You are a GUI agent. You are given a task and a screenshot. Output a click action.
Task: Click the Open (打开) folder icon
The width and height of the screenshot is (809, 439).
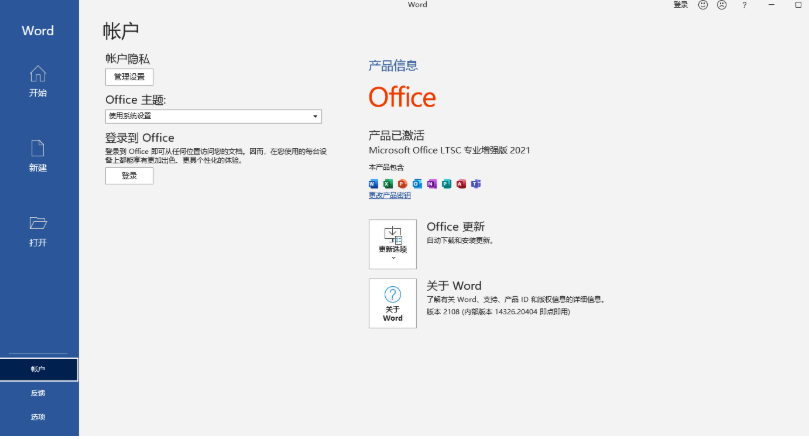click(x=38, y=223)
